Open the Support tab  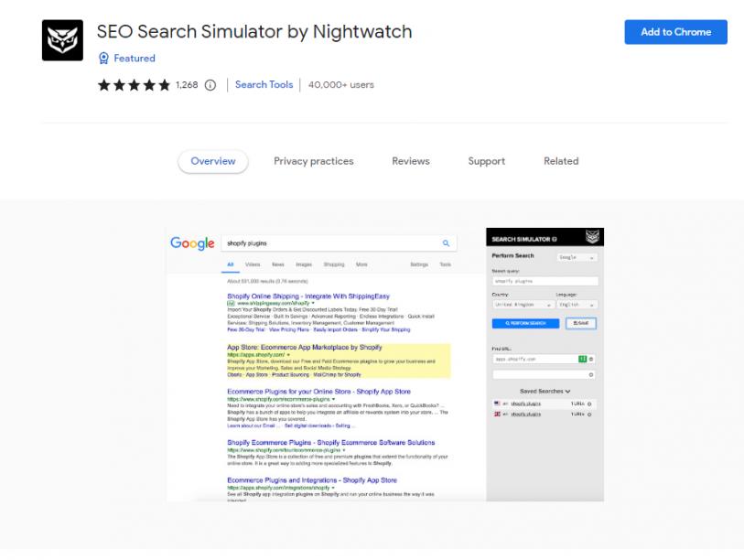(486, 161)
